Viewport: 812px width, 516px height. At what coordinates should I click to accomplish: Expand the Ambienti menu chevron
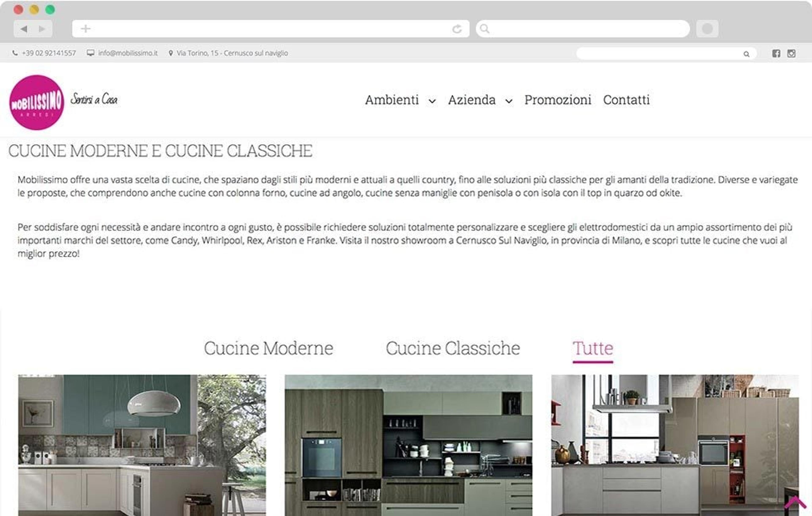point(432,101)
